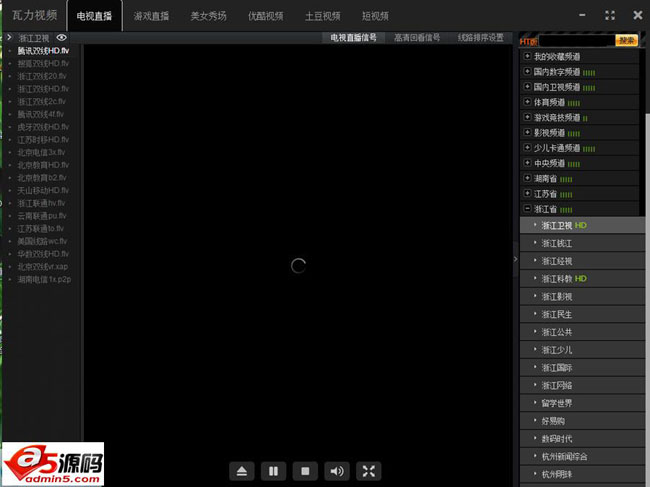
Task: Select channel 杭州新闻综合
Action: (582, 456)
